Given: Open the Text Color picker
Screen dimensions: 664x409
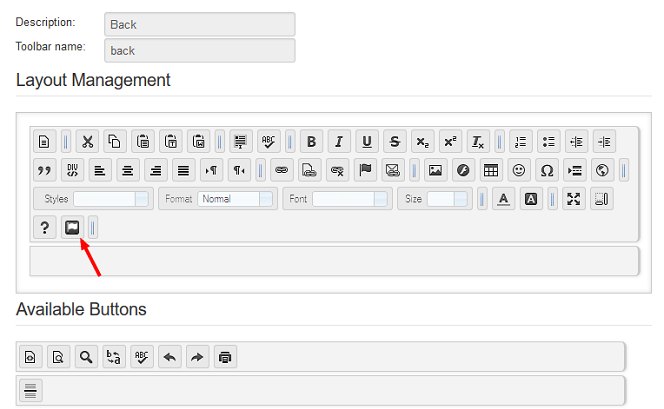Looking at the screenshot, I should tap(504, 199).
